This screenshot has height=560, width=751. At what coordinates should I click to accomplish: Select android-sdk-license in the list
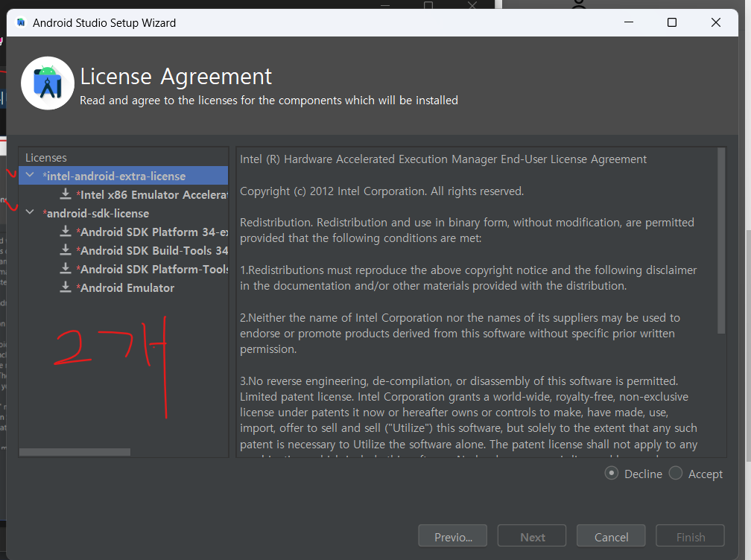click(96, 213)
